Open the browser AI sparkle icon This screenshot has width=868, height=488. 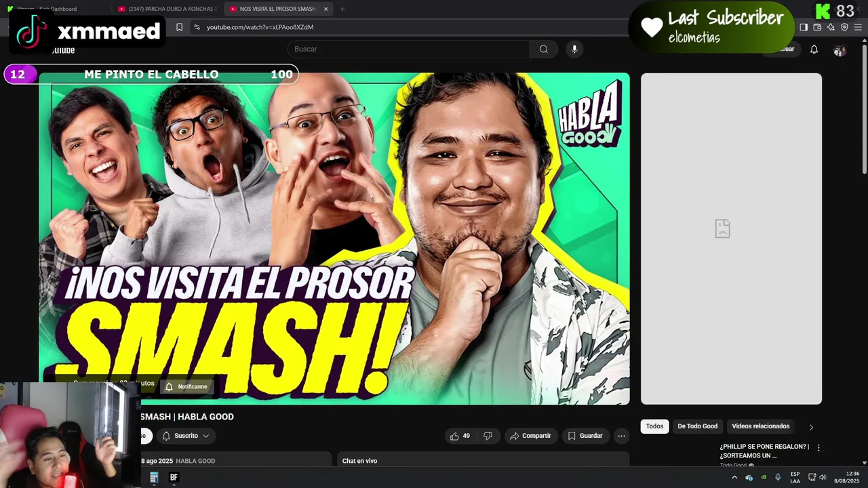831,27
